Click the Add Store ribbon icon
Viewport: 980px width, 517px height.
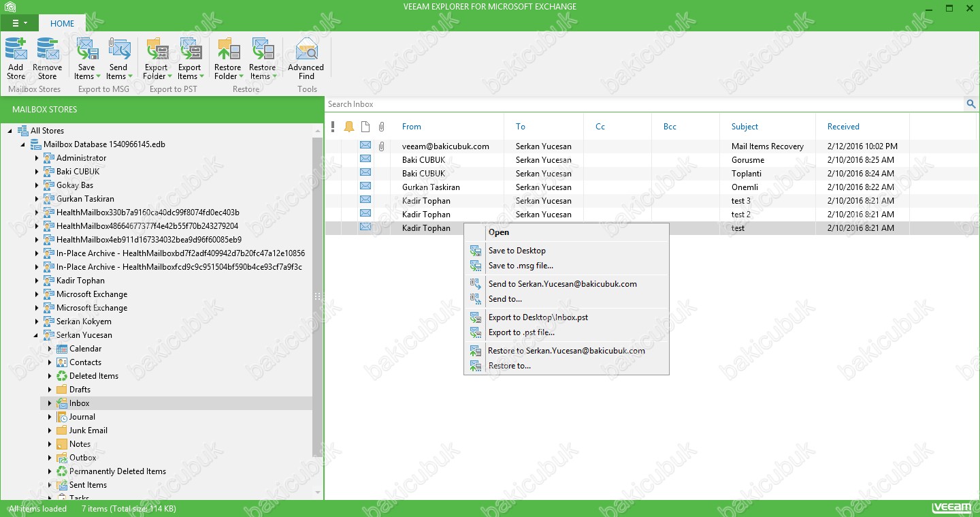click(16, 49)
